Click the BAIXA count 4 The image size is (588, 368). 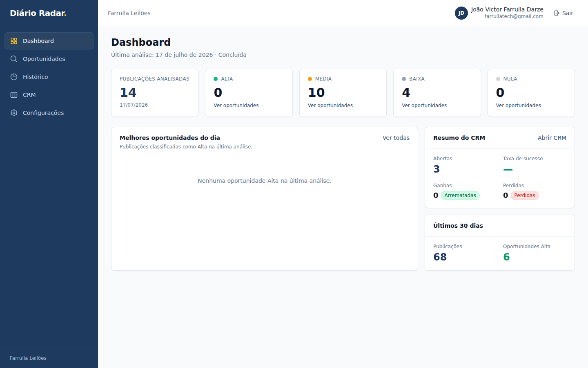pyautogui.click(x=406, y=92)
